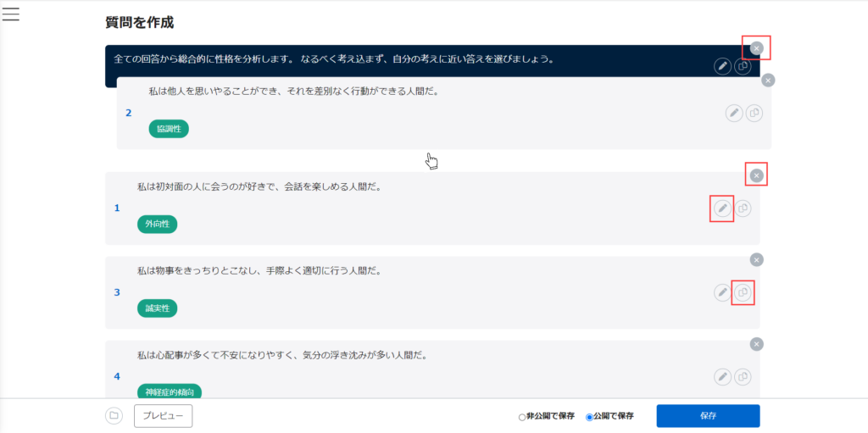Select 非公開で保存 radio option
Screen dimensions: 868x433
(521, 417)
